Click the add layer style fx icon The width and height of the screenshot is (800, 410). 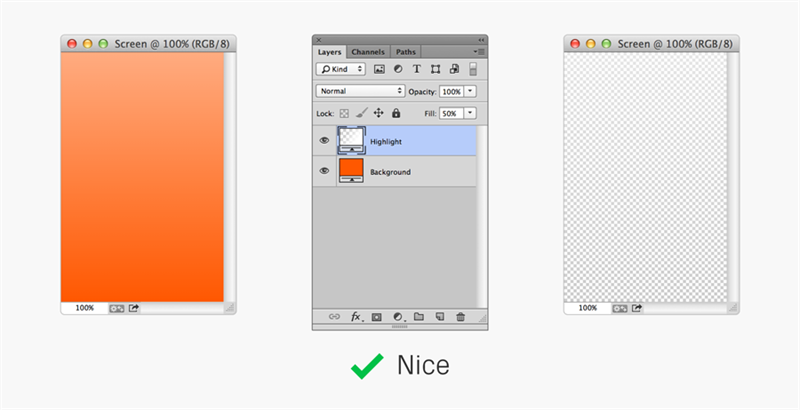(357, 317)
